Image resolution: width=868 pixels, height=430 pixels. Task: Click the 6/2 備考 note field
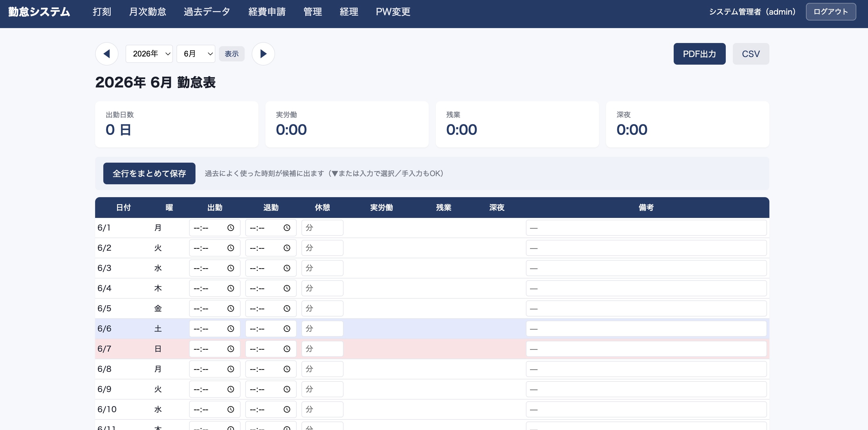(646, 248)
